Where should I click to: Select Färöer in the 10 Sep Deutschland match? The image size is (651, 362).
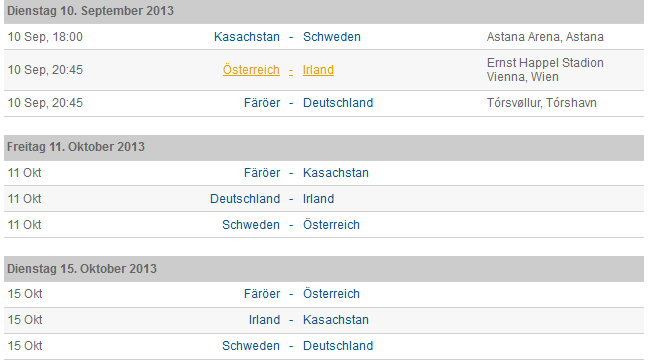tap(262, 103)
